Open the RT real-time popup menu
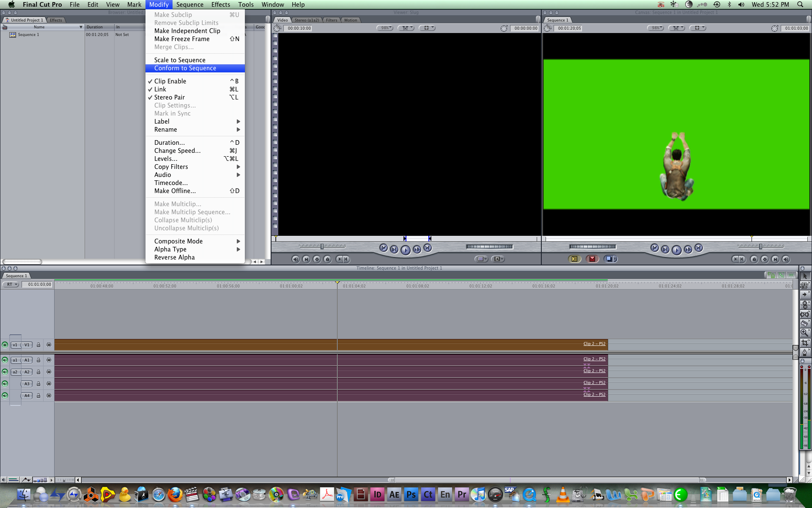812x508 pixels. point(11,284)
